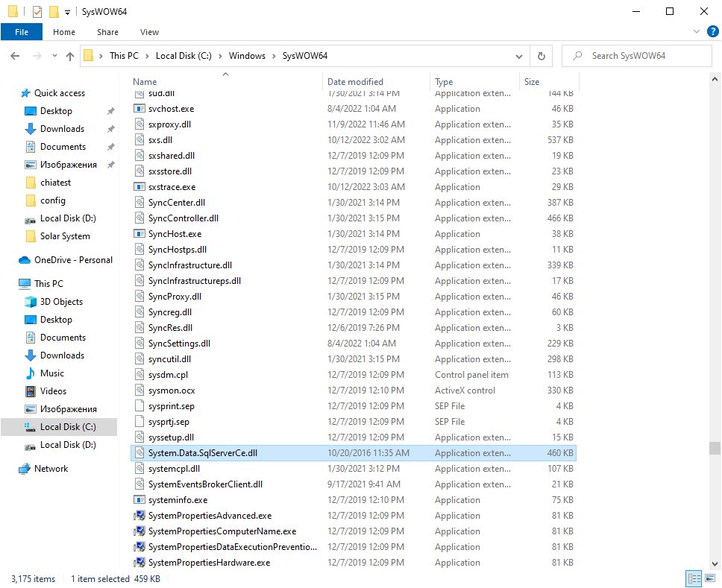Open the File menu
The height and width of the screenshot is (588, 722).
22,32
